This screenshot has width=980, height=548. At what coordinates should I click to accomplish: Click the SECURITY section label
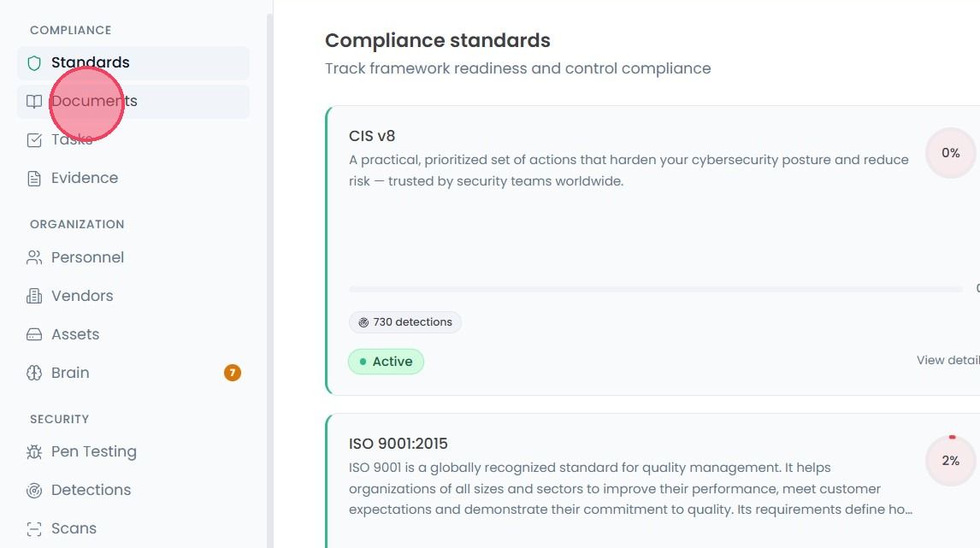pos(59,419)
